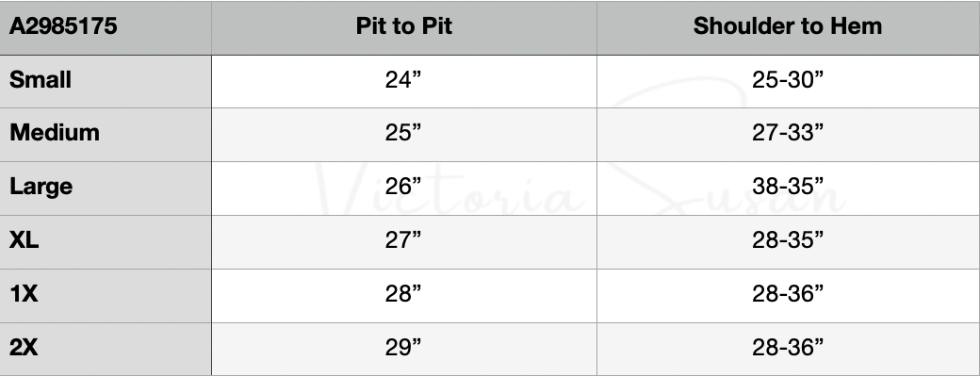Select the 26” pit to pit cell
This screenshot has height=377, width=980.
[x=403, y=187]
